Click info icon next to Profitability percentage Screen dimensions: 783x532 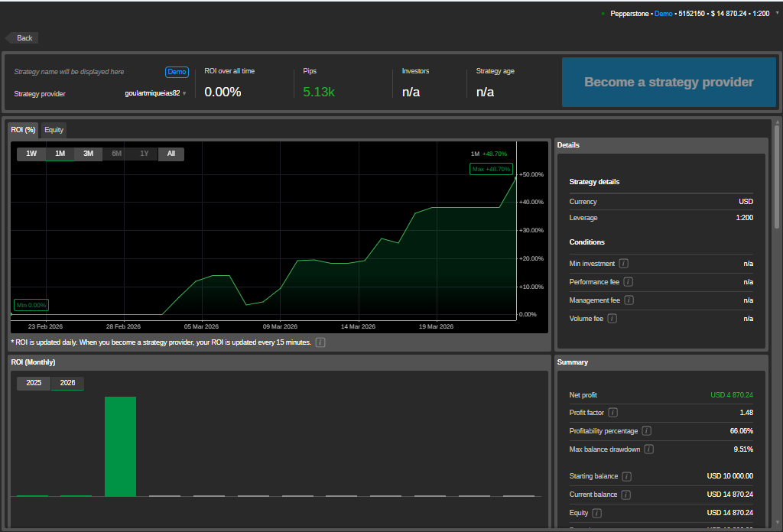pos(647,431)
